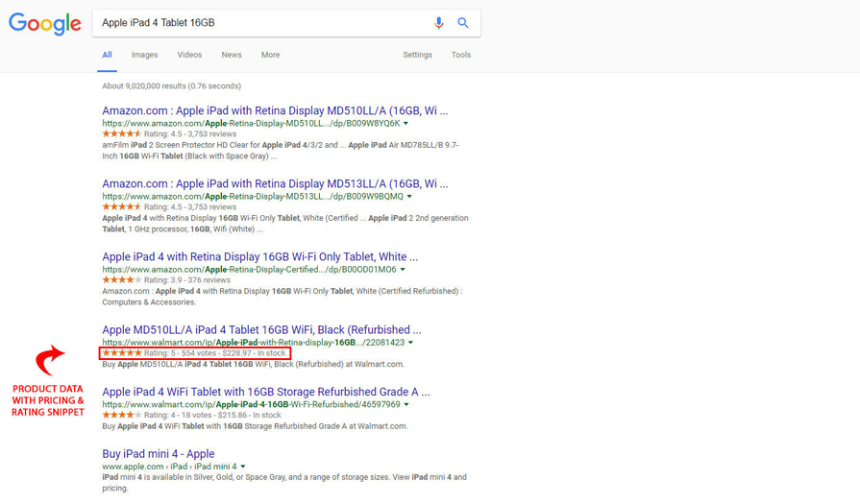860x504 pixels.
Task: Click the microphone voice search icon
Action: [x=438, y=23]
